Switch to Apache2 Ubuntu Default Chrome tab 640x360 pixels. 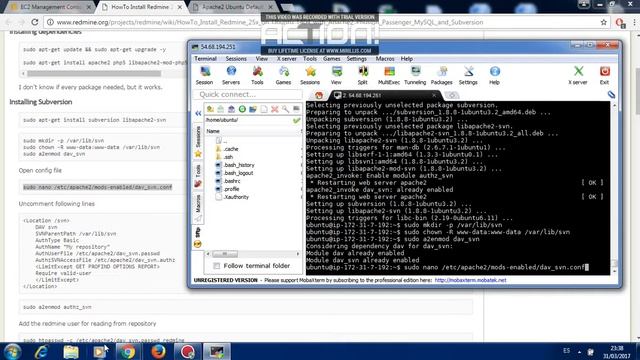233,7
